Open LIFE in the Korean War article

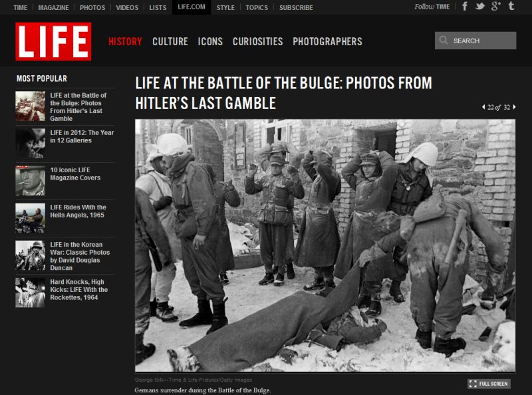(x=80, y=256)
